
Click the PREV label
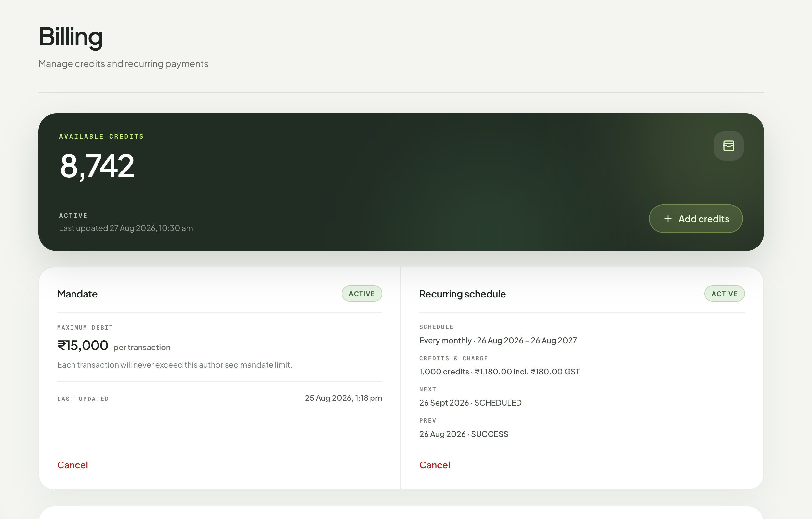(427, 421)
